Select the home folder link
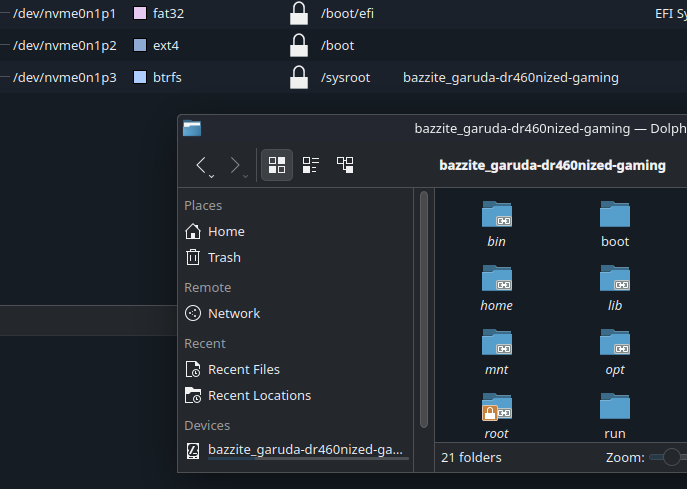Image resolution: width=687 pixels, height=489 pixels. click(x=496, y=288)
